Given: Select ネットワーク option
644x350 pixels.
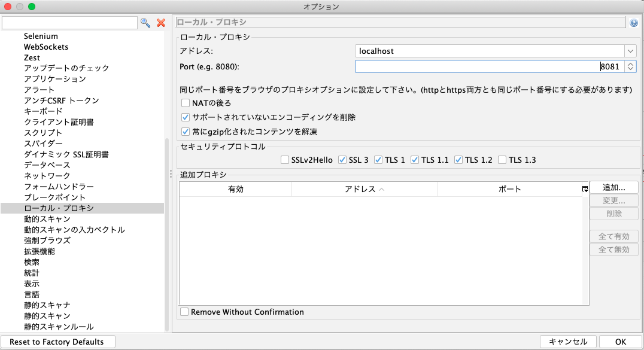Looking at the screenshot, I should (x=47, y=176).
